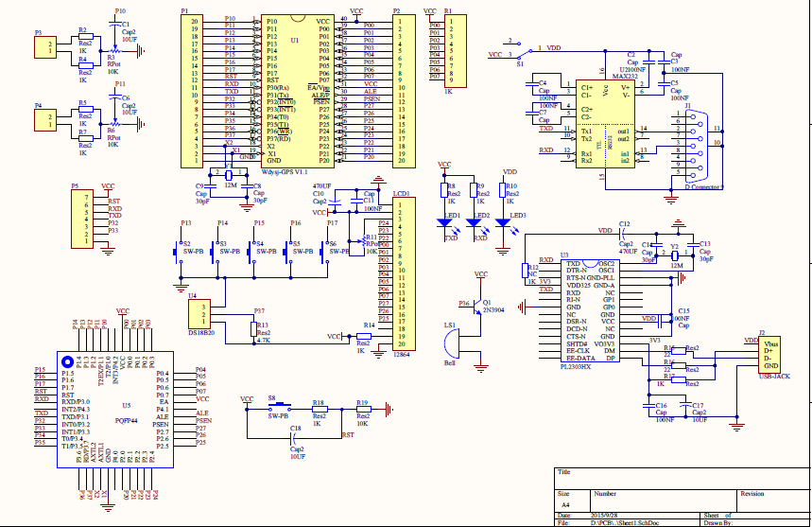This screenshot has height=527, width=812.
Task: Select capacitor C12 470UF symbol
Action: click(623, 234)
